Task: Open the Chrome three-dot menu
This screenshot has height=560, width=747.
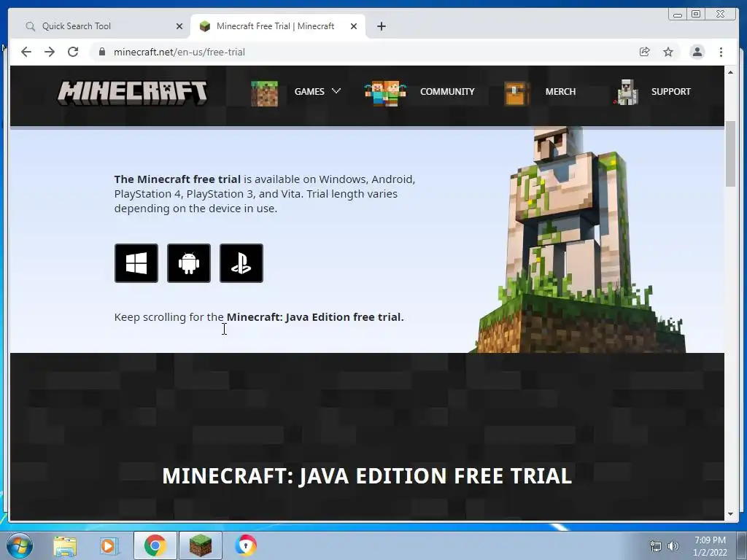Action: coord(721,52)
